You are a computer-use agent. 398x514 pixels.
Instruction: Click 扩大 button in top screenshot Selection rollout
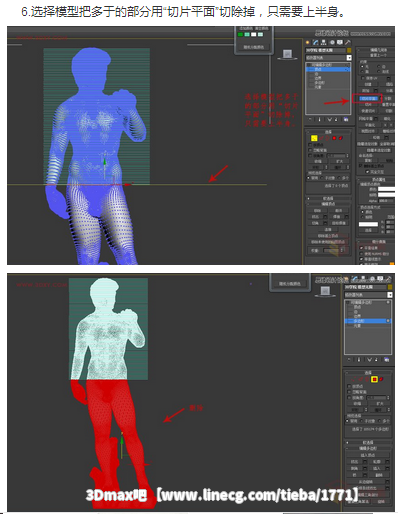[339, 161]
